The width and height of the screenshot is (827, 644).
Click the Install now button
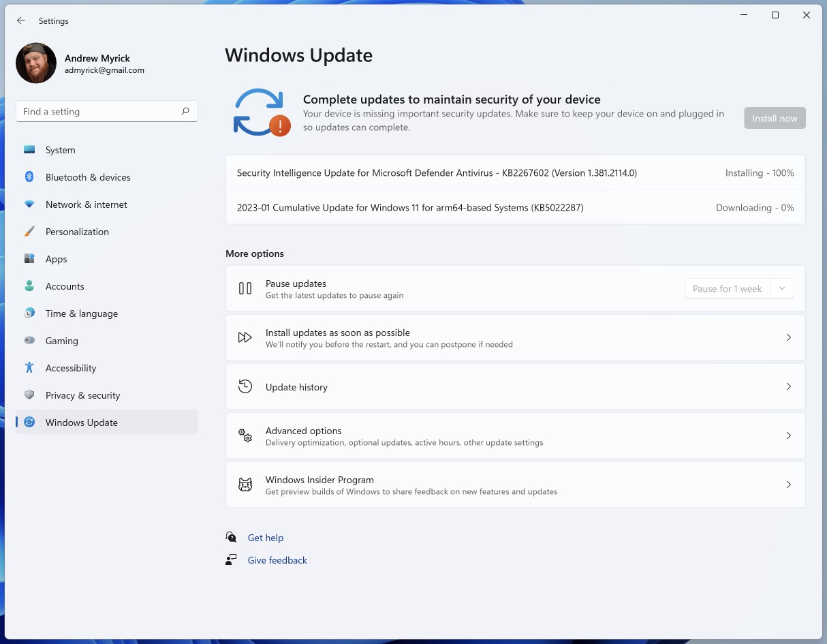(775, 118)
